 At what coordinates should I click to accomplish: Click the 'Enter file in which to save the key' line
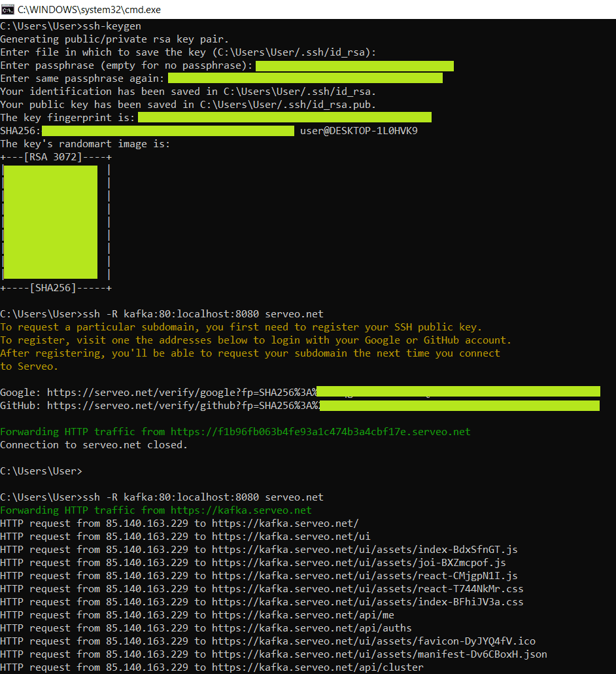188,52
